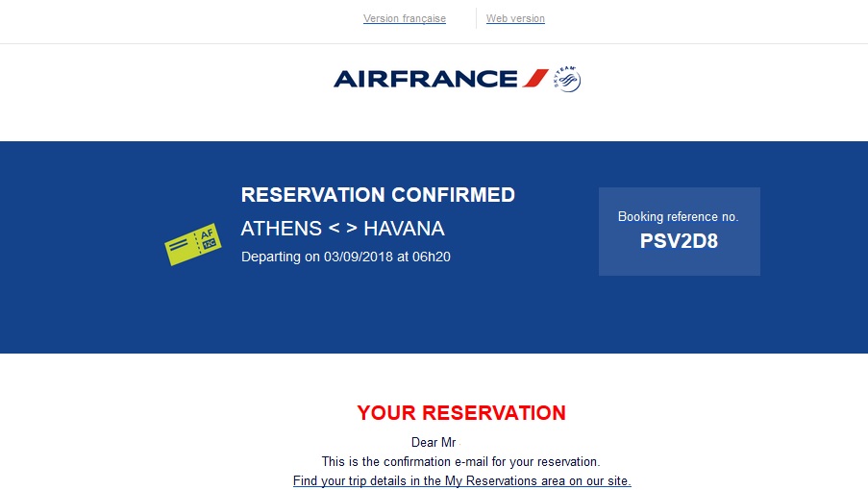
Task: Click the red swoosh in Air France logo
Action: pyautogui.click(x=534, y=78)
